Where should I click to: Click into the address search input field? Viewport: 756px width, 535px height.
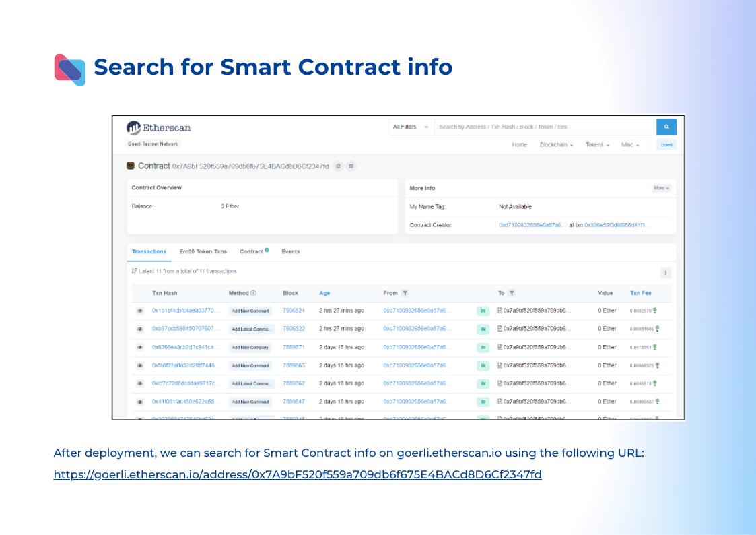click(x=544, y=127)
